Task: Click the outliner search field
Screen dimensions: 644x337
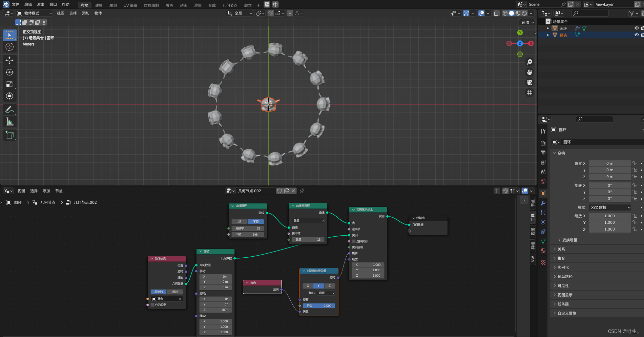Action: click(590, 13)
